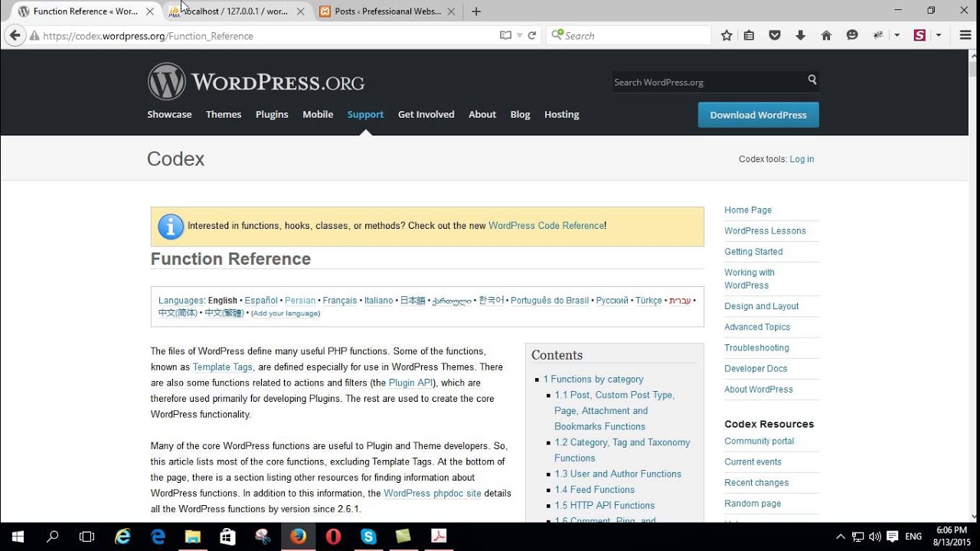Switch to Opera in the taskbar
Viewport: 980px width, 551px height.
pyautogui.click(x=333, y=536)
